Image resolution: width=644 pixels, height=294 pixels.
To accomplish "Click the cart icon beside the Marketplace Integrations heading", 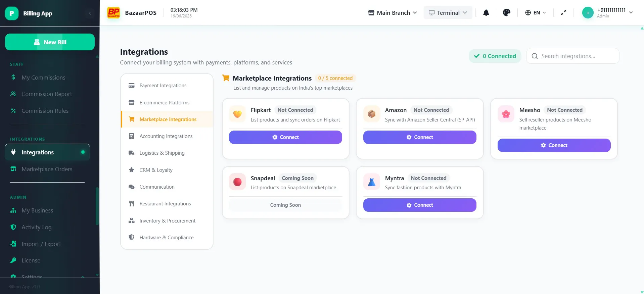I will tap(226, 78).
